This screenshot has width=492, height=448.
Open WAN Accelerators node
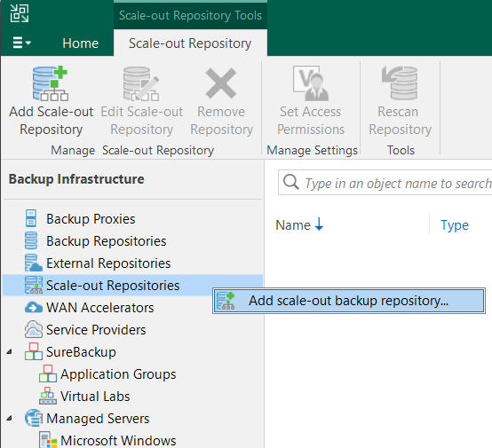click(99, 308)
